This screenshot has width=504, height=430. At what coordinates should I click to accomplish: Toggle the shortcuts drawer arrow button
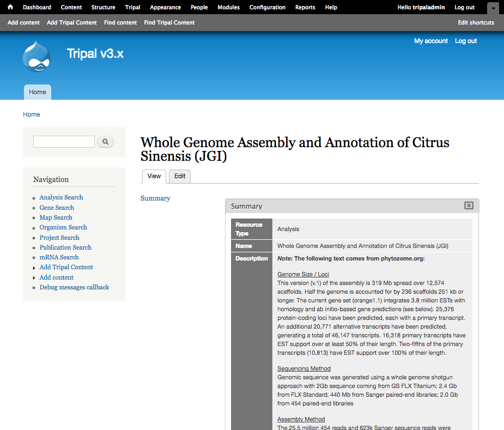pyautogui.click(x=493, y=8)
